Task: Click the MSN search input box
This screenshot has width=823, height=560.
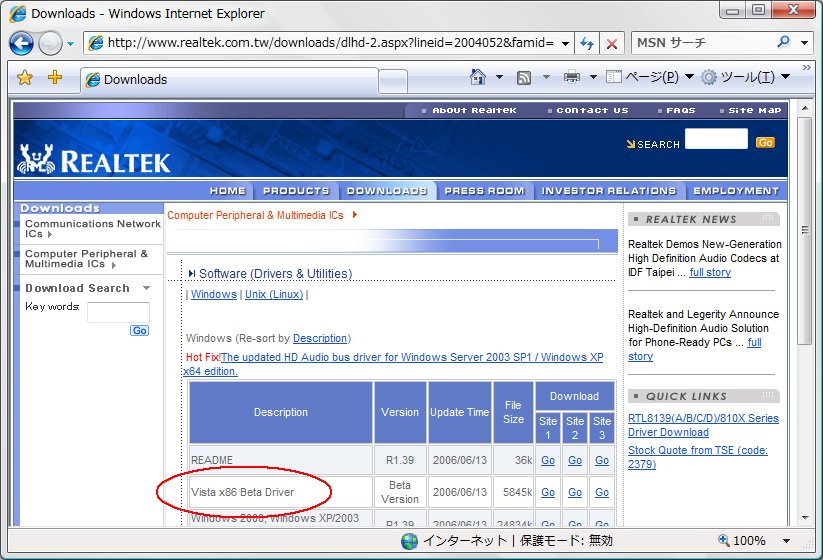Action: coord(704,43)
